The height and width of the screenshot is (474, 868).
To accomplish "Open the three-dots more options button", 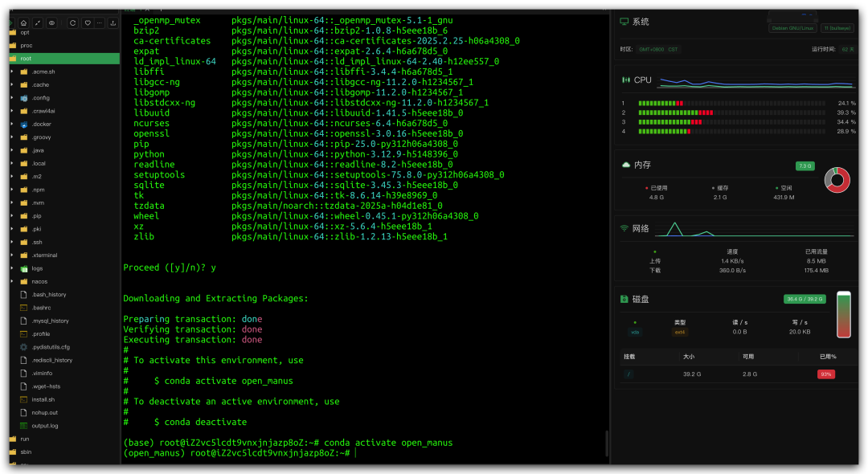I will [100, 23].
